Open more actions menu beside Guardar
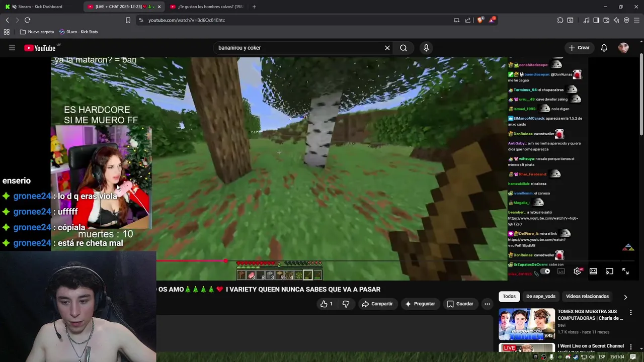Image resolution: width=644 pixels, height=362 pixels. pyautogui.click(x=487, y=304)
